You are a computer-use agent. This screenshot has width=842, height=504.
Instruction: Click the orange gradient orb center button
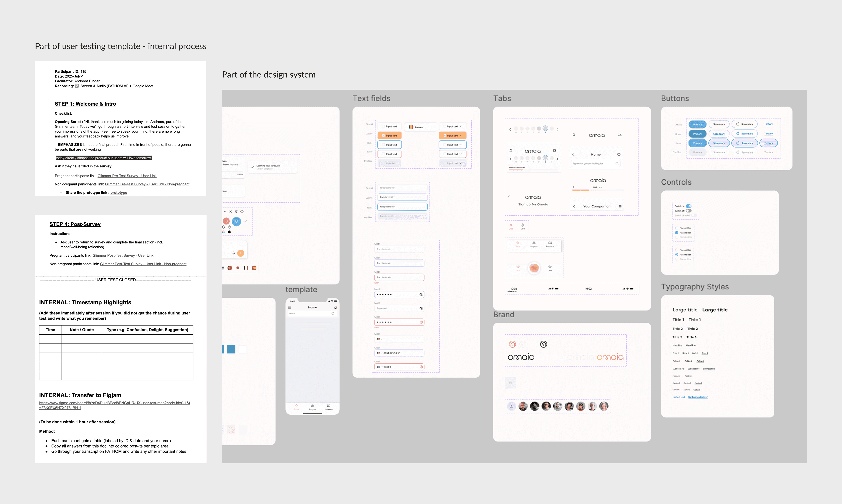tap(534, 268)
